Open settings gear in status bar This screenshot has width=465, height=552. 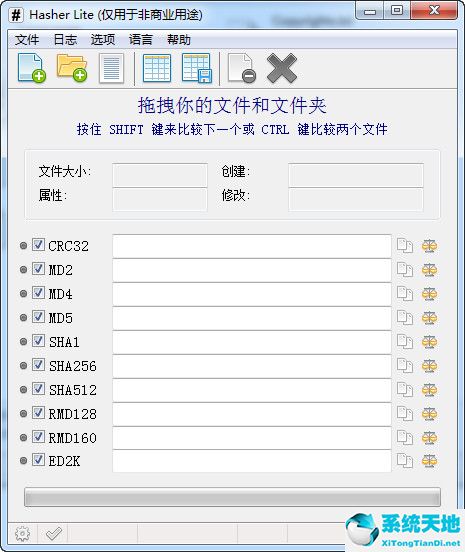pyautogui.click(x=23, y=534)
